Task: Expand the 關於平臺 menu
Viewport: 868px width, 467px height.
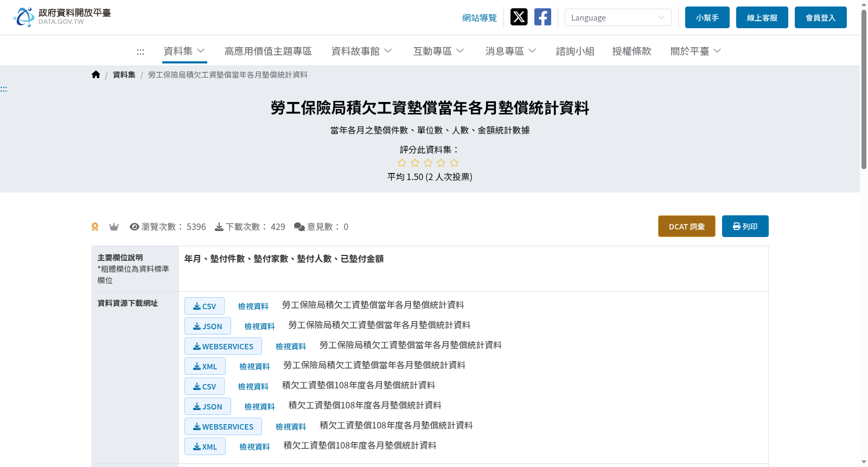Action: tap(695, 51)
